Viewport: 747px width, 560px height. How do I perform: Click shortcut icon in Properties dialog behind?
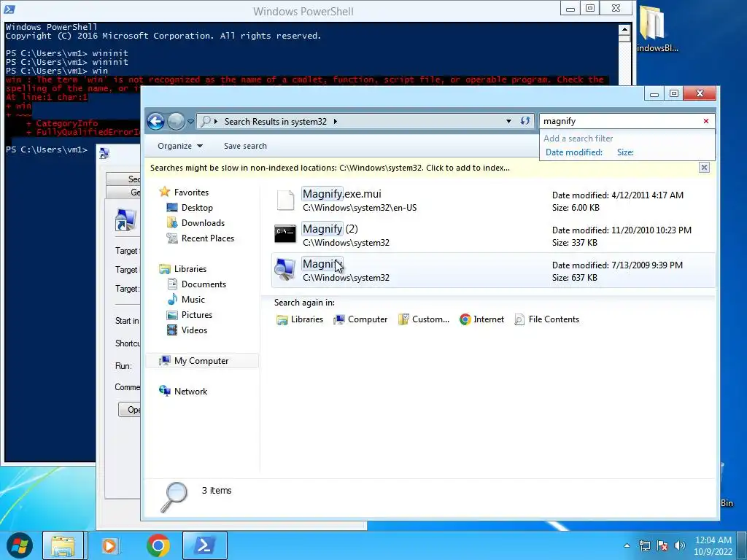(125, 220)
